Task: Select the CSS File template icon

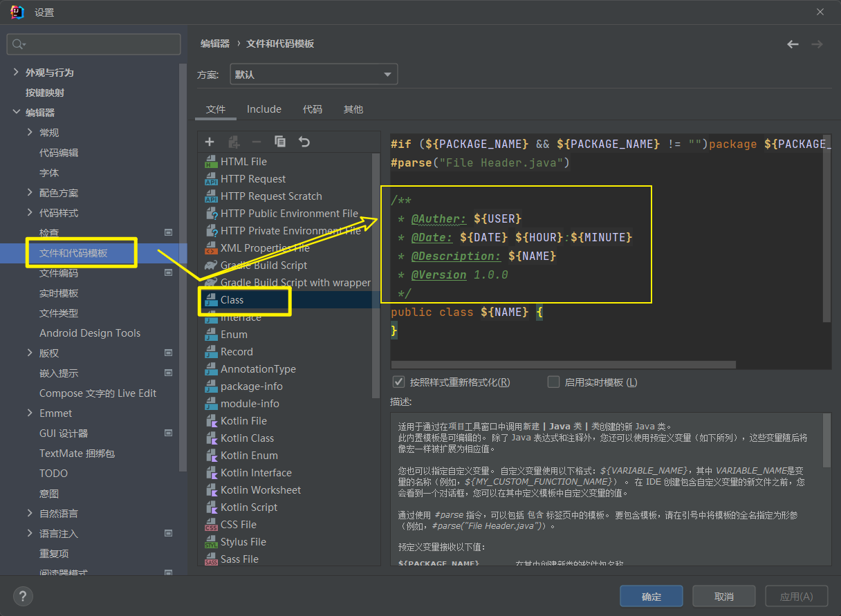Action: click(x=211, y=525)
